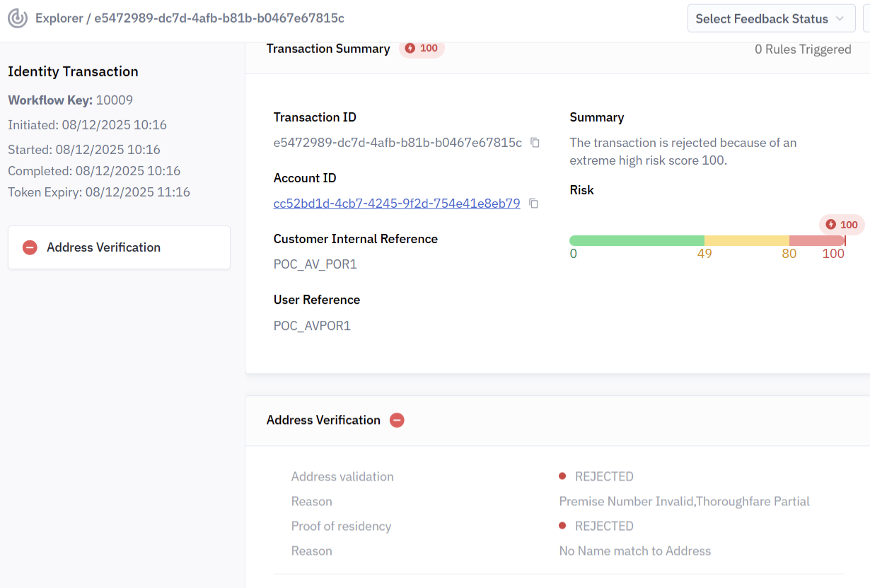
Task: Click the 100 score badge above risk bar
Action: point(842,225)
